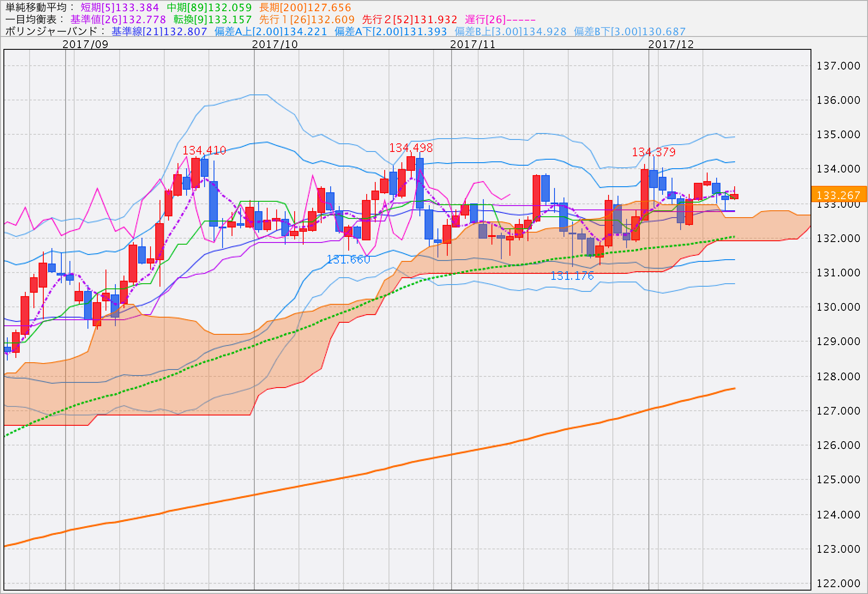The width and height of the screenshot is (868, 594).
Task: Click the 127.000 price axis label
Action: [838, 411]
